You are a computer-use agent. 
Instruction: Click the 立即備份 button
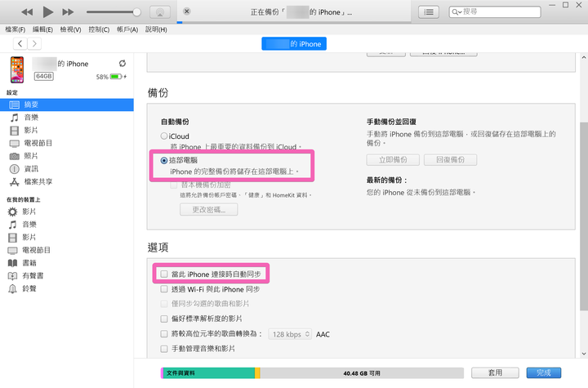[x=393, y=160]
